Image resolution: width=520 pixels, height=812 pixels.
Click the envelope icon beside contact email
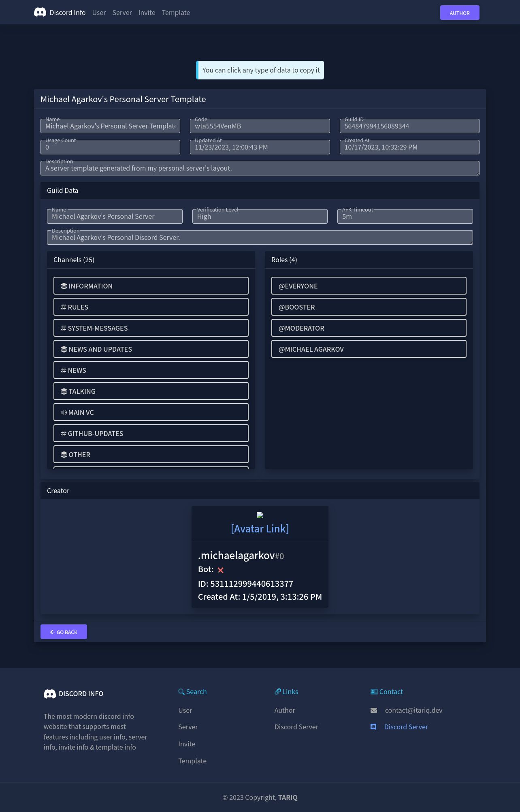pos(374,710)
